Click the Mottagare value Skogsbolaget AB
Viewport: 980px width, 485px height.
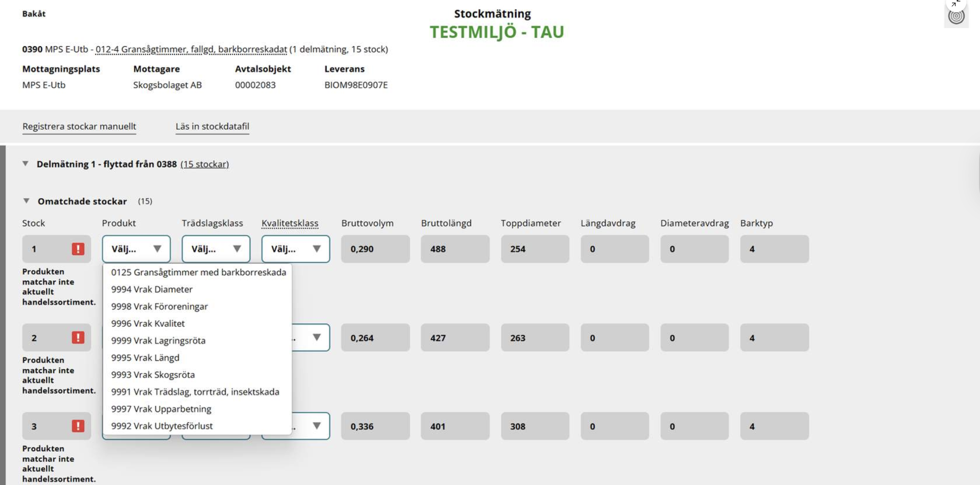[x=167, y=85]
